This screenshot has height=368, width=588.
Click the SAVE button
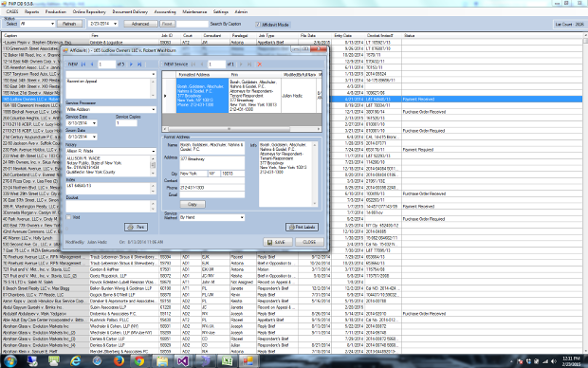pyautogui.click(x=278, y=242)
